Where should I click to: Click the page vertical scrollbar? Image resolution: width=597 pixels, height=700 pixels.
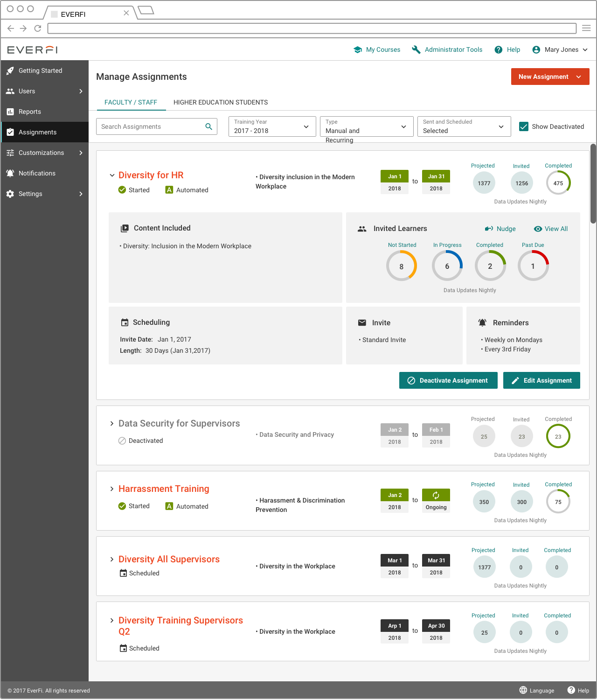tap(593, 183)
